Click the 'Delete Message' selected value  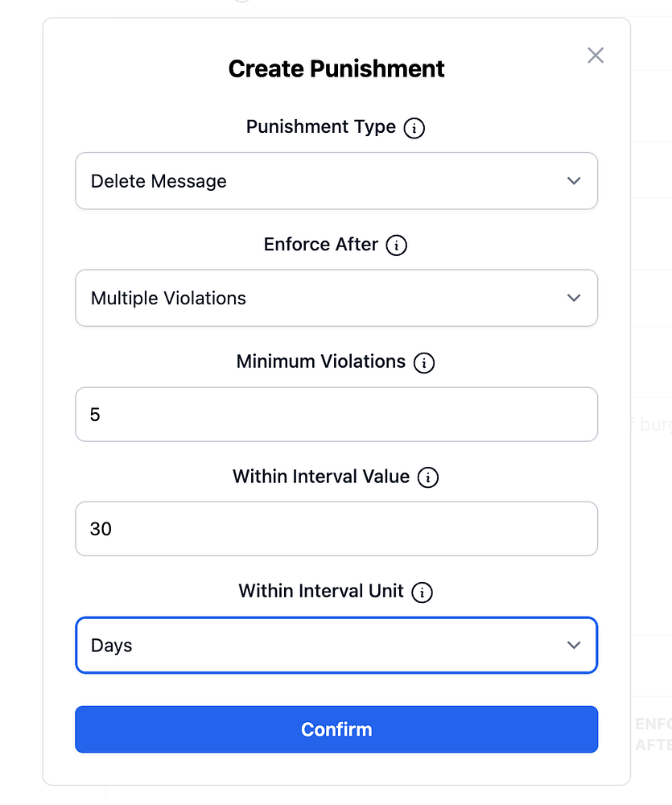(159, 181)
